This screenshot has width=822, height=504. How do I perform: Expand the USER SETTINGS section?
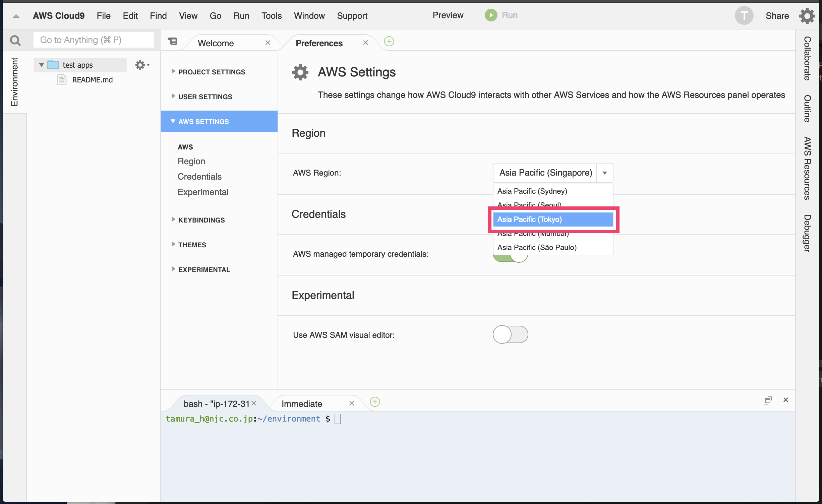(x=204, y=97)
